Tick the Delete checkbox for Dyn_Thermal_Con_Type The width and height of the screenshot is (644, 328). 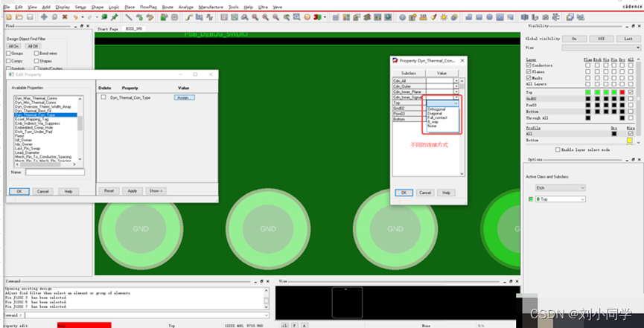(103, 97)
